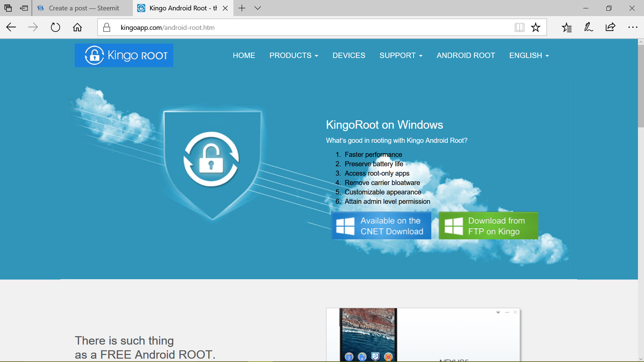Click Download from FTP on Kingo button
This screenshot has height=362, width=644.
(x=488, y=226)
